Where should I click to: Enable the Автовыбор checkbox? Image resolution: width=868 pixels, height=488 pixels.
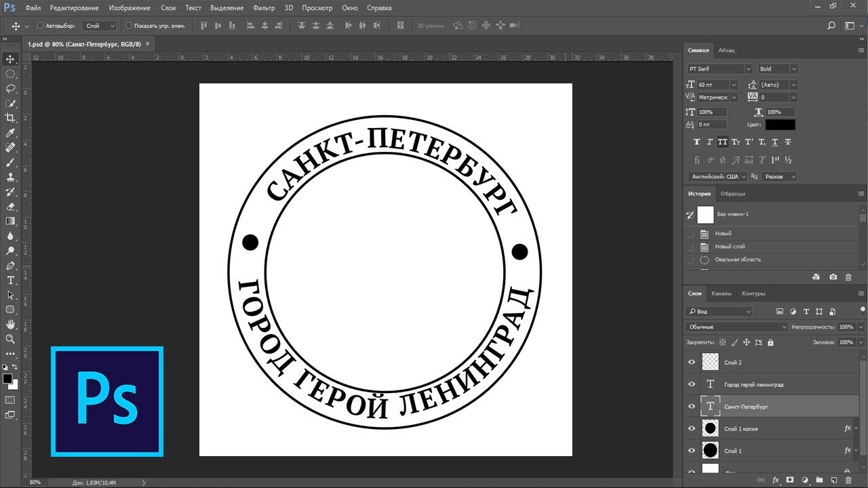point(40,26)
